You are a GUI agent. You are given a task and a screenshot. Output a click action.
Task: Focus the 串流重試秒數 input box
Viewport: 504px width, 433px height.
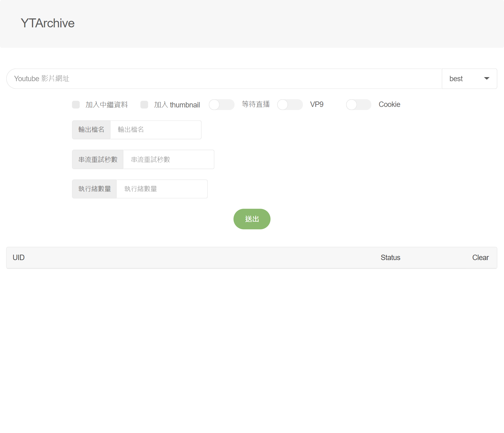click(x=168, y=160)
